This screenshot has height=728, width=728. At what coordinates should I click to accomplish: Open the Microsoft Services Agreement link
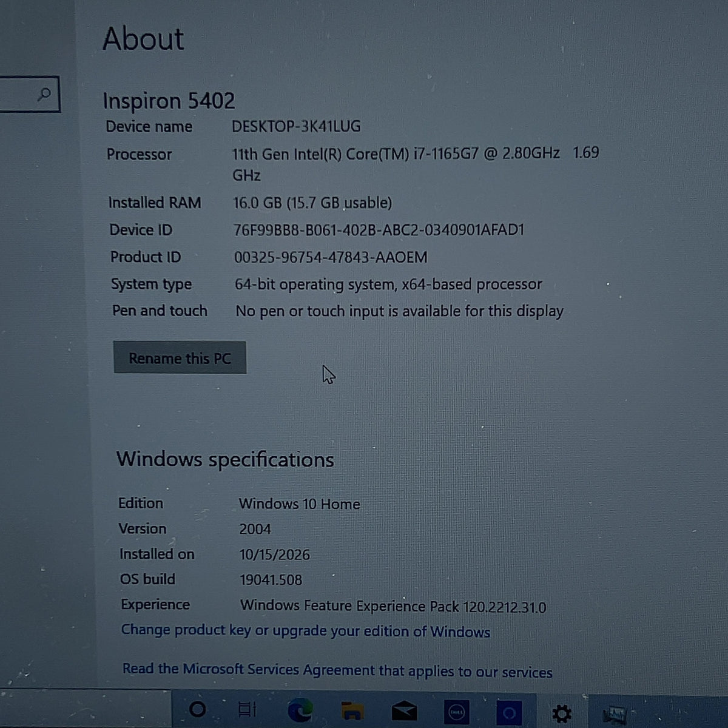337,670
